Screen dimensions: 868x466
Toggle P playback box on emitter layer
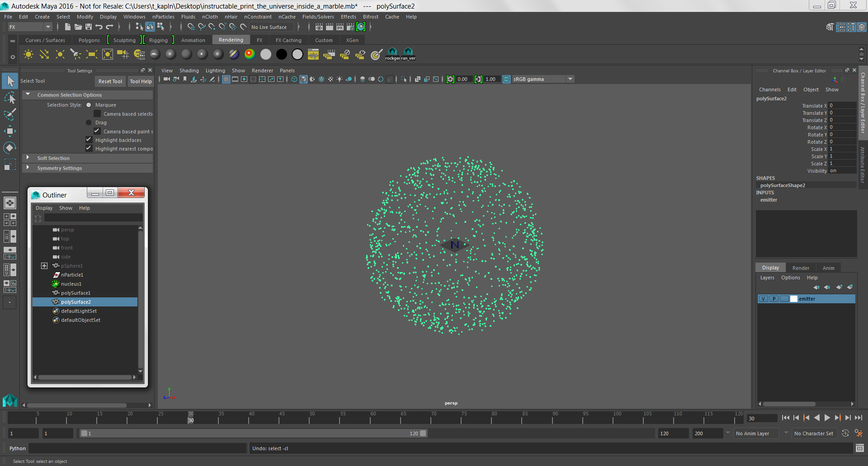(x=774, y=299)
